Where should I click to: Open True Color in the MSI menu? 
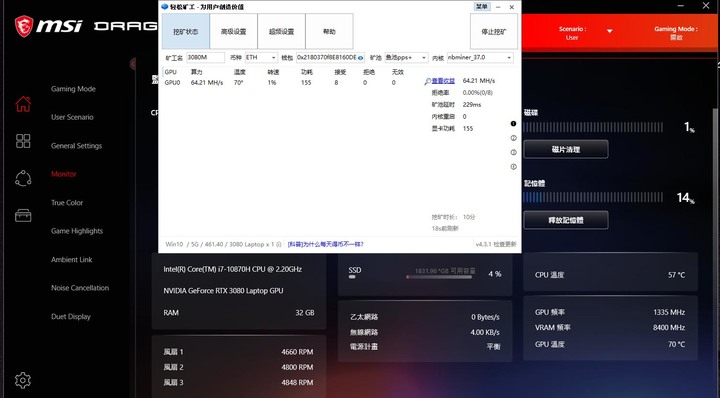[x=67, y=202]
